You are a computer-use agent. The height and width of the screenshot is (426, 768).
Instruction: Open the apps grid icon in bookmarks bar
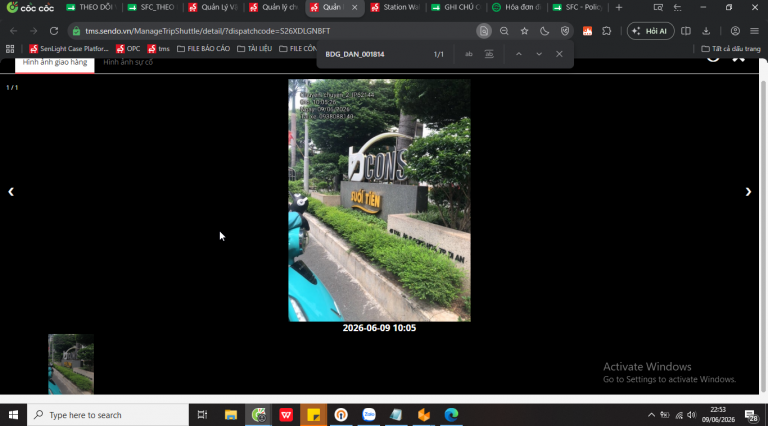click(10, 48)
